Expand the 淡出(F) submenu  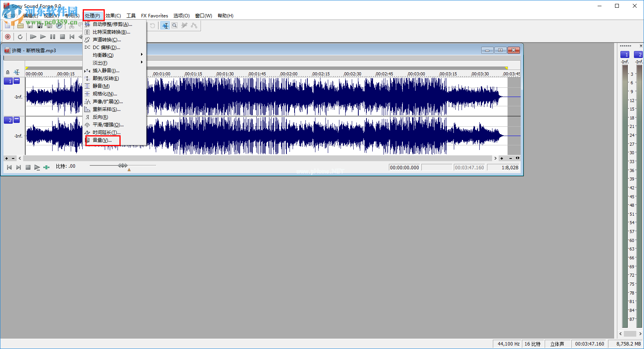pos(114,63)
